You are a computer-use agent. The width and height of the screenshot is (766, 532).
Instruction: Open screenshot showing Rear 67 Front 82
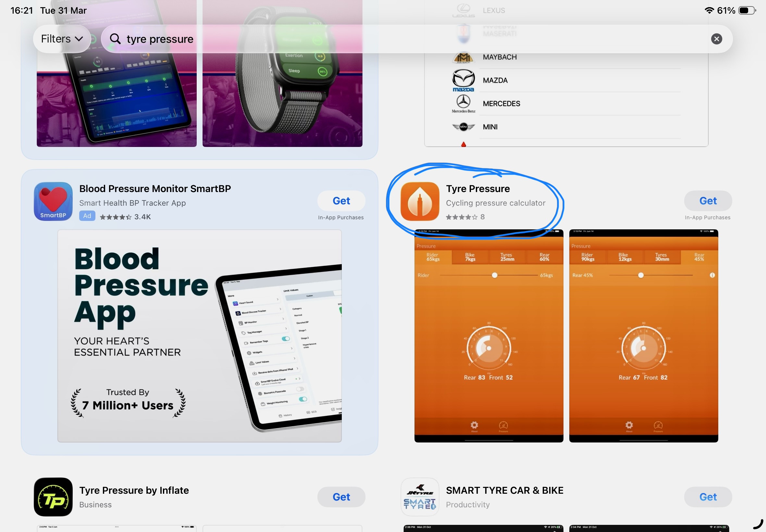pyautogui.click(x=643, y=336)
